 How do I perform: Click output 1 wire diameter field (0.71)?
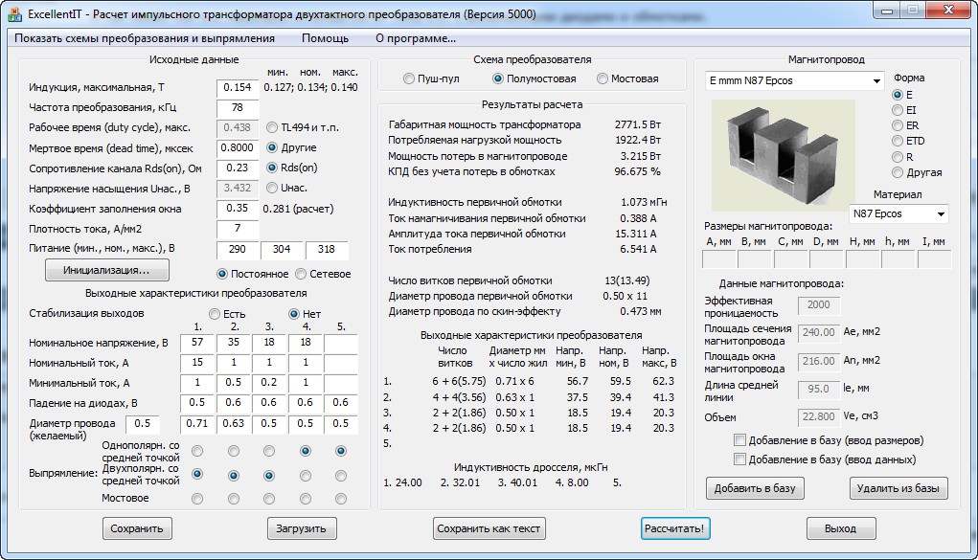click(197, 423)
